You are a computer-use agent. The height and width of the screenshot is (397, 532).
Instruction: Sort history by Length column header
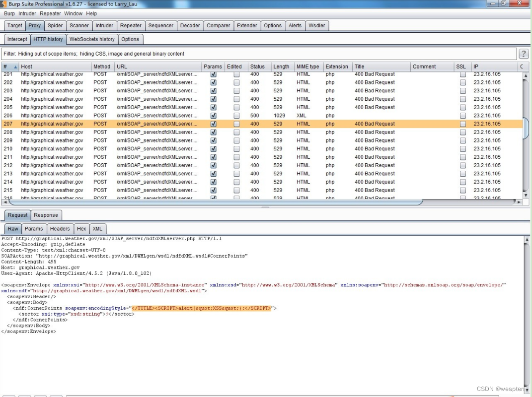(281, 66)
